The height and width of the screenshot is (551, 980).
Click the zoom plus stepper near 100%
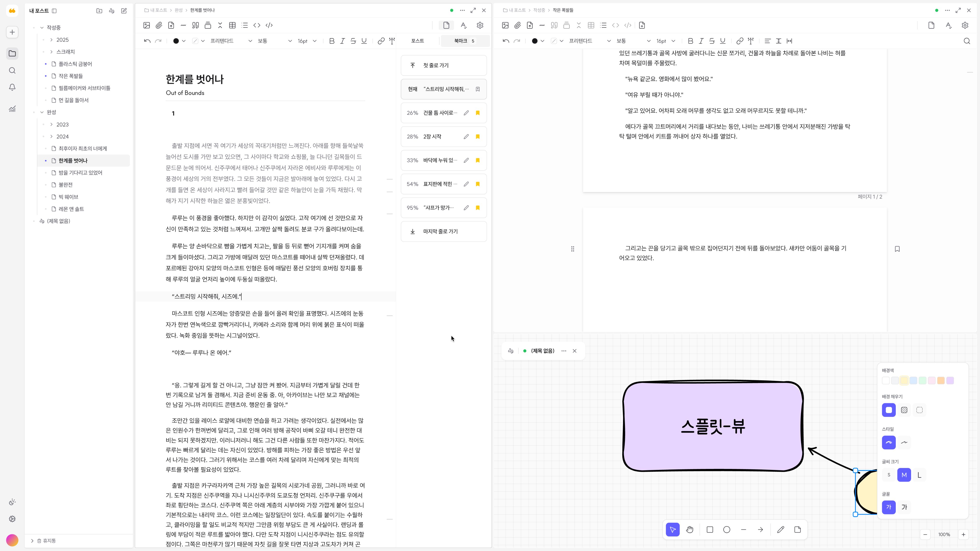click(964, 535)
